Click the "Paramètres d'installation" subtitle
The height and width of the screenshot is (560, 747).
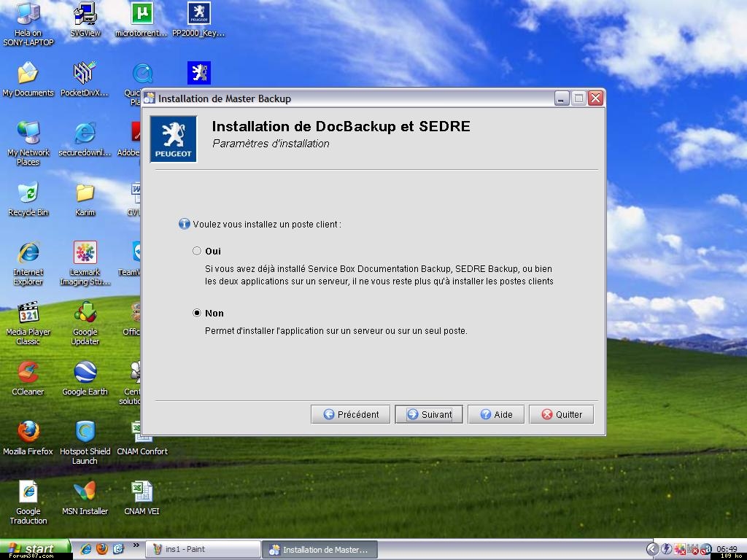pos(271,144)
